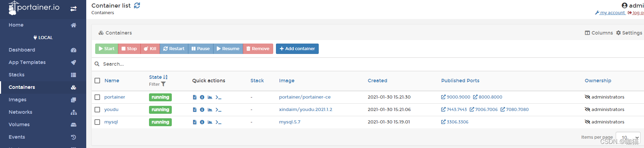Open console icon for youdu container
Screen dimensions: 644x148
pyautogui.click(x=218, y=110)
